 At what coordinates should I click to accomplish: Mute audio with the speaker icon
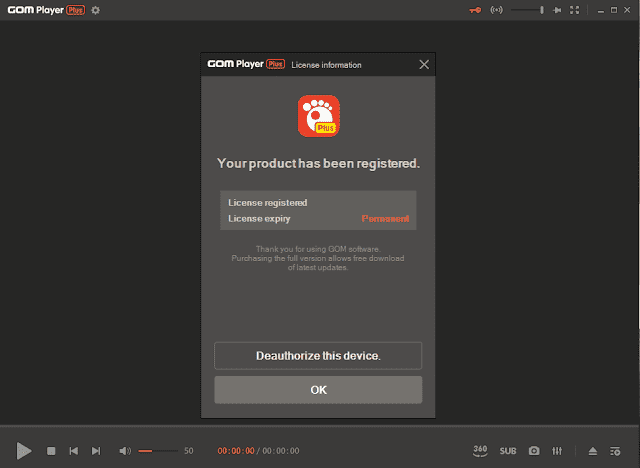[125, 451]
